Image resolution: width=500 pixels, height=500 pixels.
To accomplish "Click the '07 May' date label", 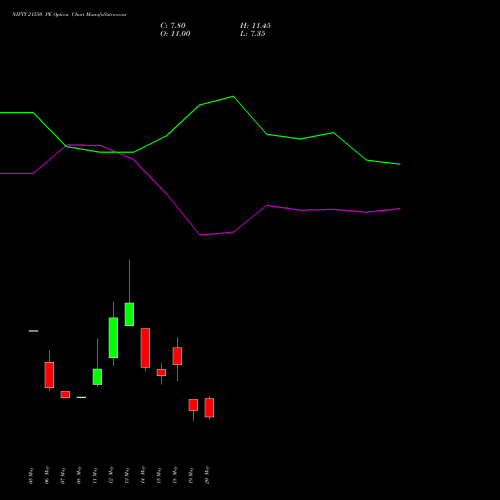I will coord(63,476).
